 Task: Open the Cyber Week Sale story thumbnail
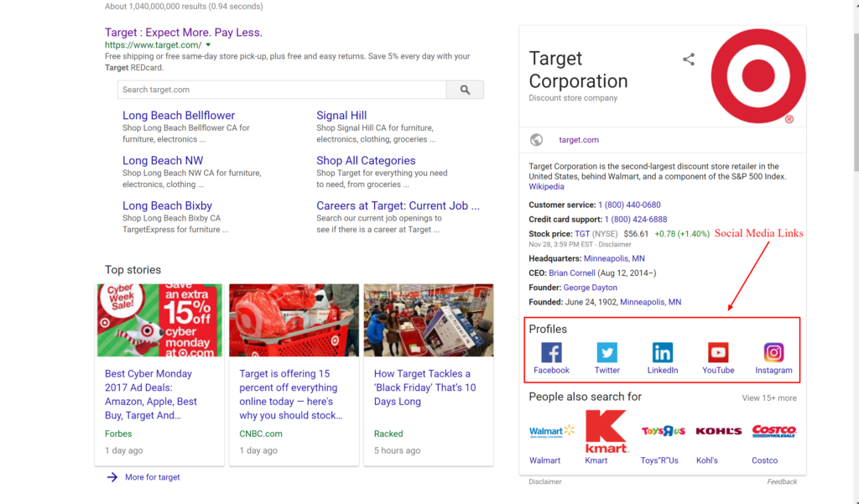coord(159,320)
